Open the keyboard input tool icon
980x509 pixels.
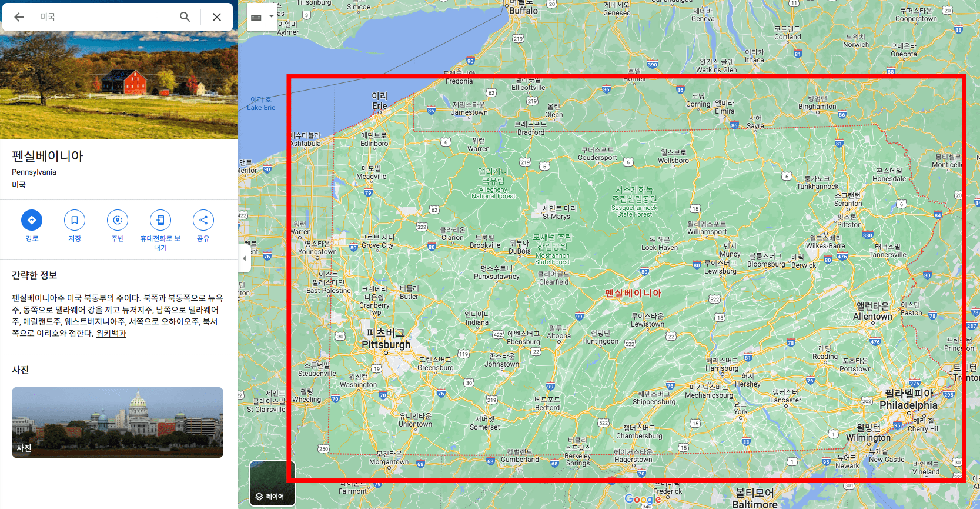click(x=256, y=17)
